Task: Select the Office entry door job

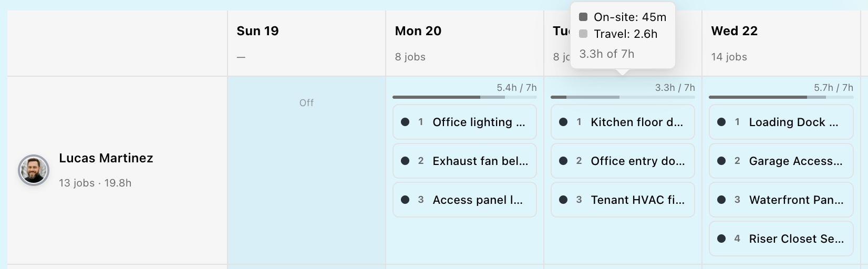Action: coord(623,161)
